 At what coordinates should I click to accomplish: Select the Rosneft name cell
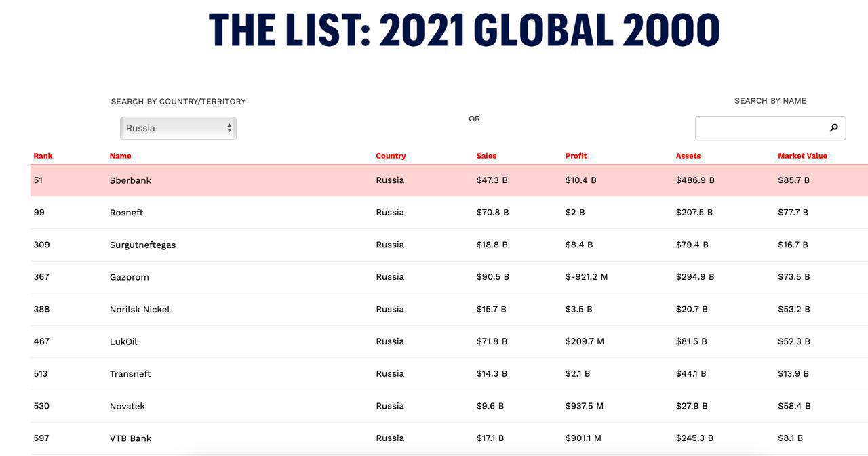[126, 213]
